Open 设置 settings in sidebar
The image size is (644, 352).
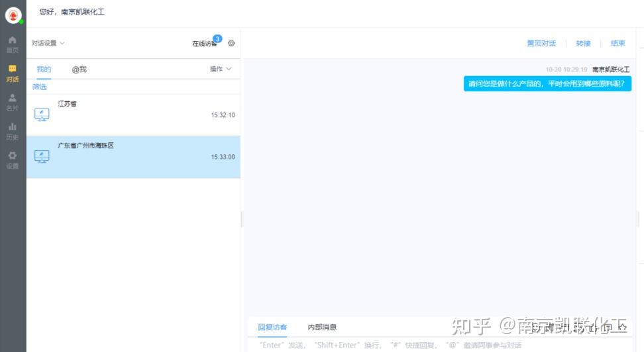click(13, 160)
